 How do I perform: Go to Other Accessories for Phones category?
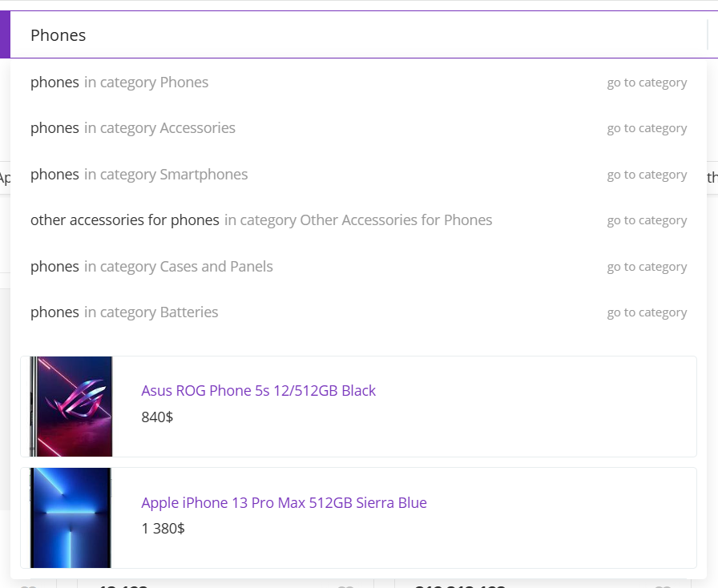(647, 220)
